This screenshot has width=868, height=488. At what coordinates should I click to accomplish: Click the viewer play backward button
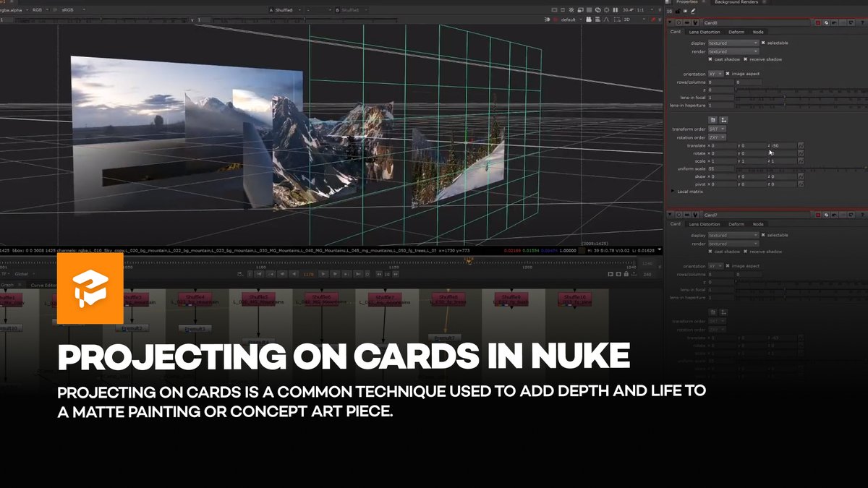294,273
